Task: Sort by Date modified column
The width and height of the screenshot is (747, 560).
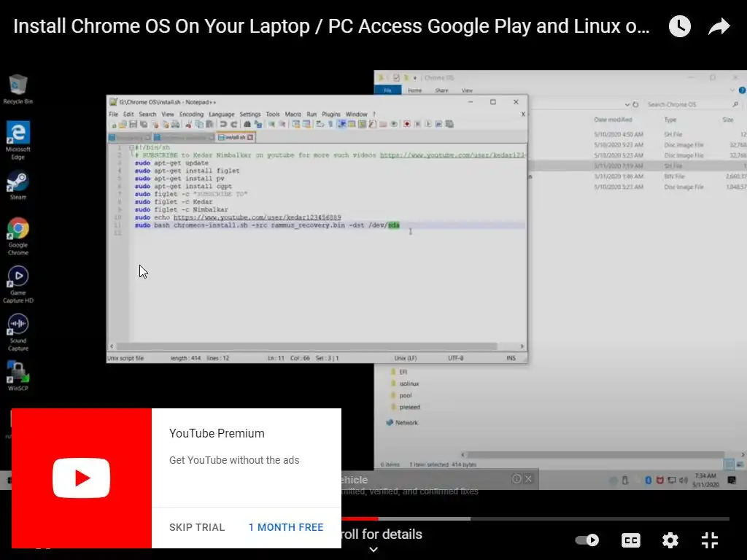Action: 613,120
